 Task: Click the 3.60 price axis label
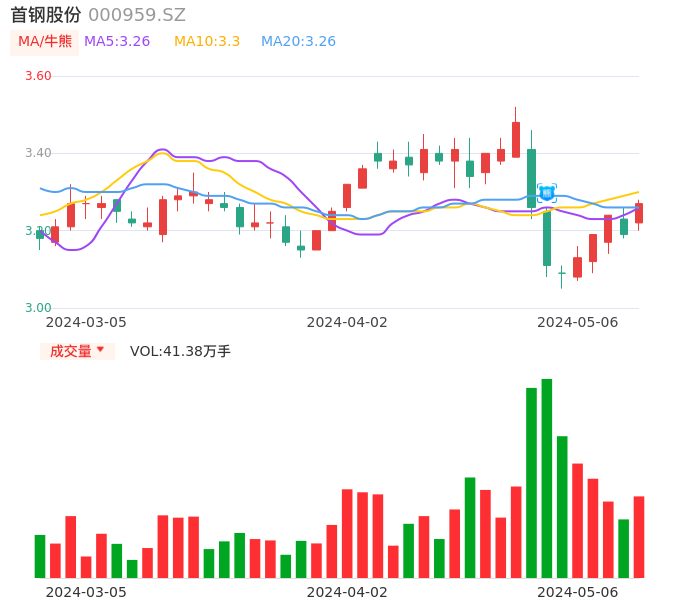(38, 76)
